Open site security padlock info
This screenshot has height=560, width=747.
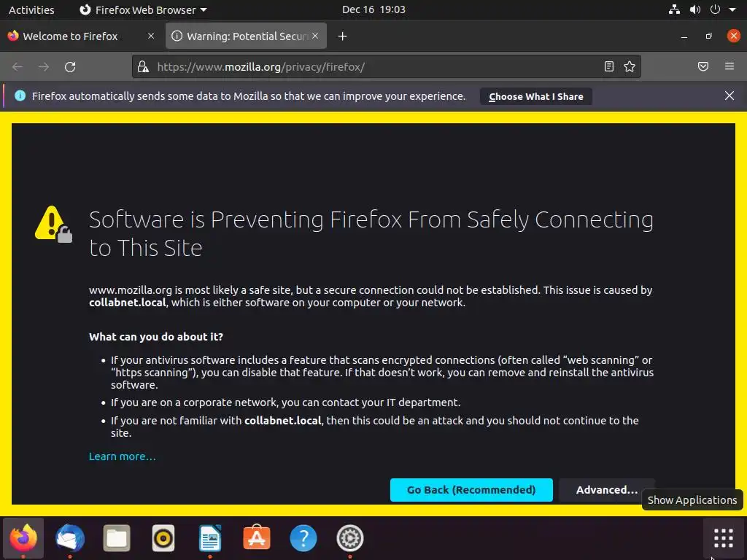[x=143, y=66]
